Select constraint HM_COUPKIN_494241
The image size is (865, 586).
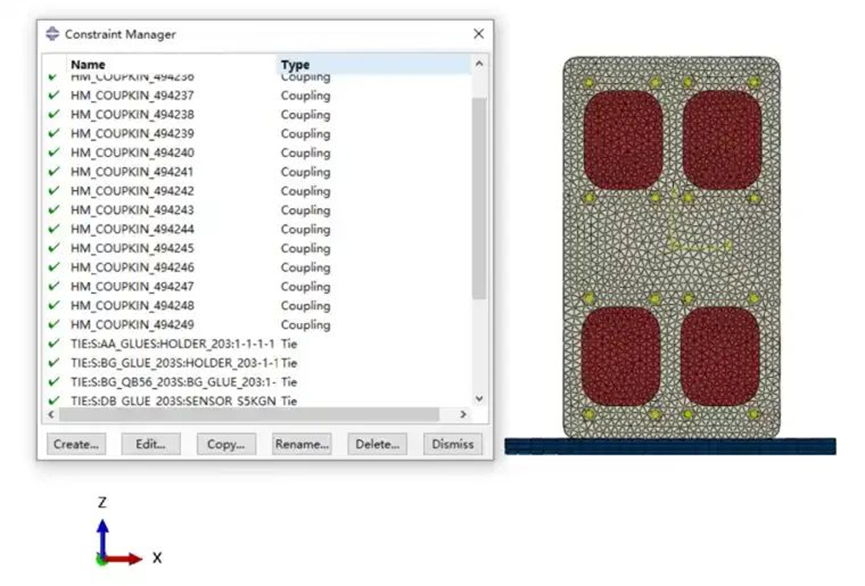pyautogui.click(x=132, y=172)
